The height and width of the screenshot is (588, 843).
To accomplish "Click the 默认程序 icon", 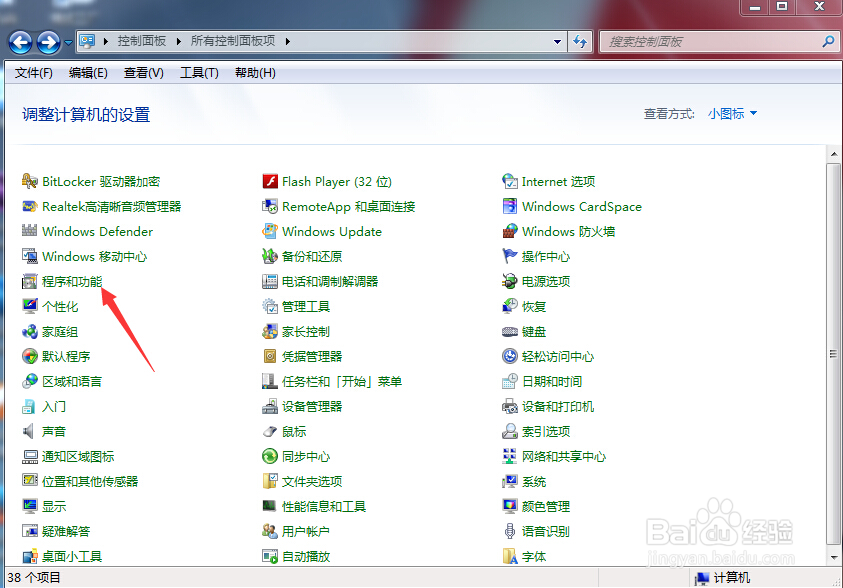I will 30,356.
